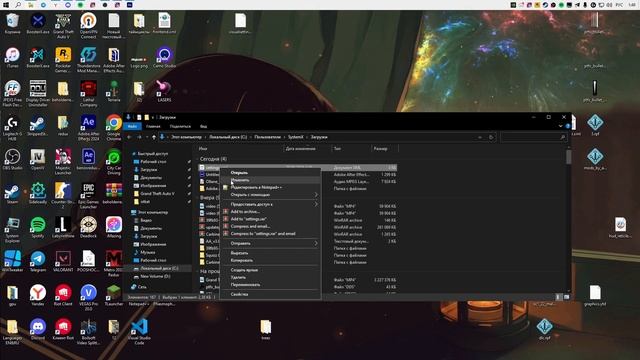
Task: Switch to the 'Поделиться' ribbon tab
Action: [x=180, y=127]
